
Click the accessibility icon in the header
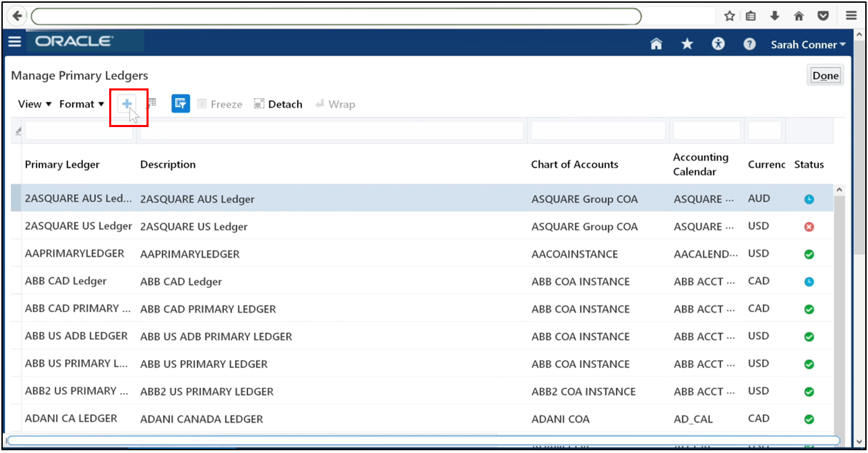(x=718, y=44)
